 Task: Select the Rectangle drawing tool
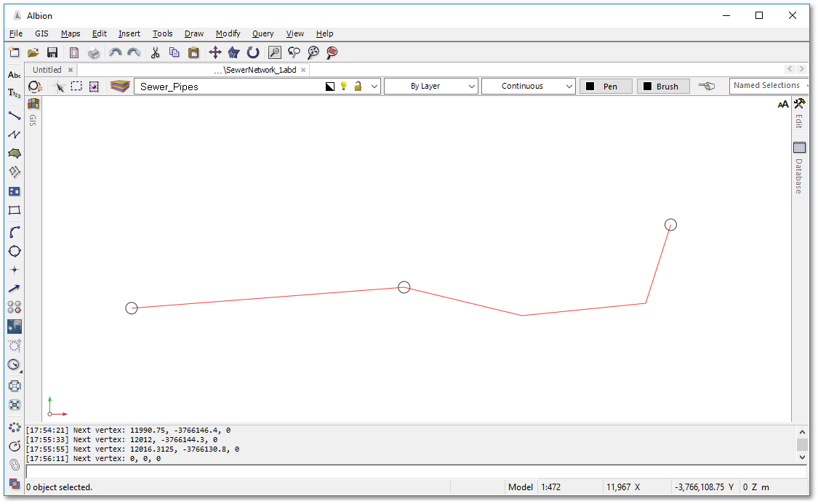coord(14,210)
